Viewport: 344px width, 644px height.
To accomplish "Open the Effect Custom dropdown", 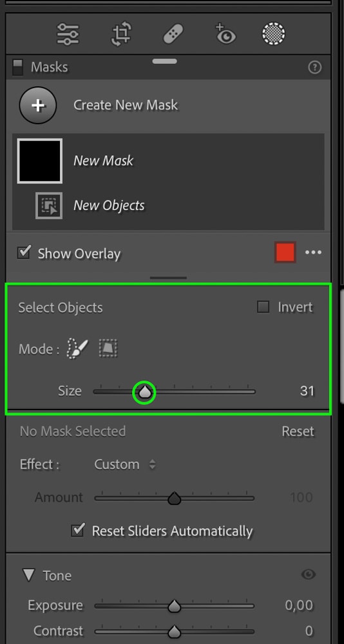I will pyautogui.click(x=125, y=464).
